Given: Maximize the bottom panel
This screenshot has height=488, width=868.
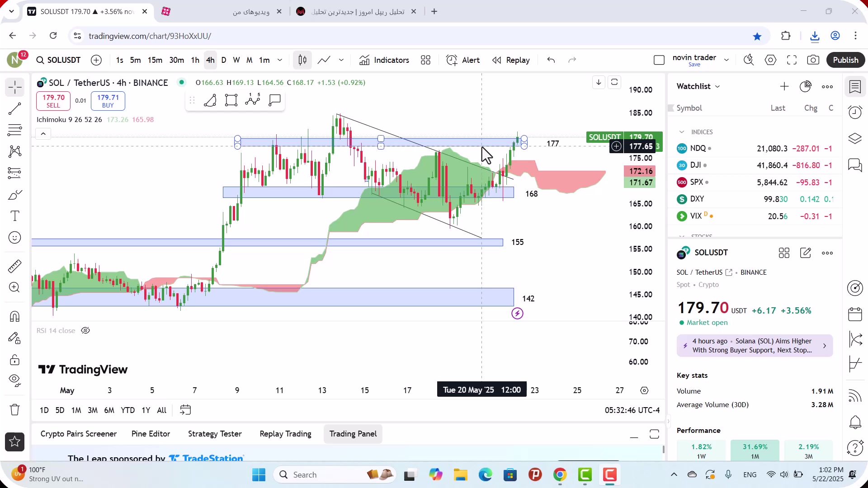Looking at the screenshot, I should 654,434.
